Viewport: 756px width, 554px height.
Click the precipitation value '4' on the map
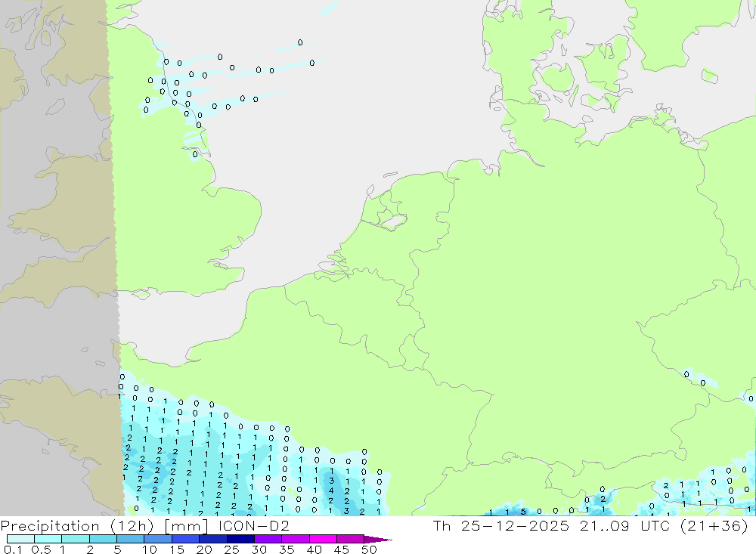(x=331, y=491)
